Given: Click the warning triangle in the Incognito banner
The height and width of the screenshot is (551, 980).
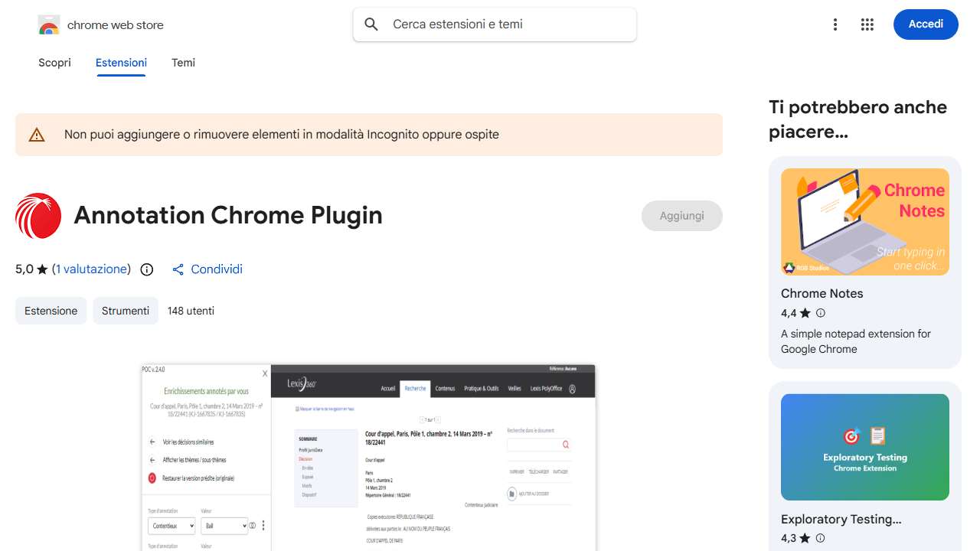Looking at the screenshot, I should tap(35, 134).
